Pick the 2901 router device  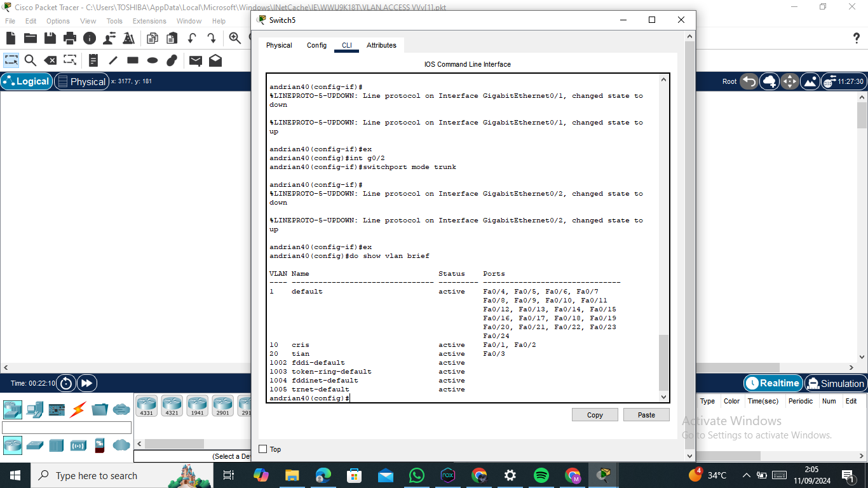pyautogui.click(x=222, y=405)
